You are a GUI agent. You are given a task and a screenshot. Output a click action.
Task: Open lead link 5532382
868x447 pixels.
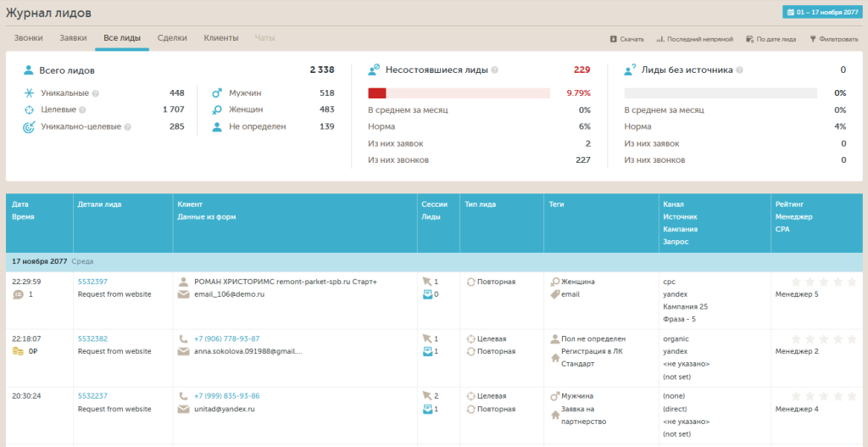[93, 338]
